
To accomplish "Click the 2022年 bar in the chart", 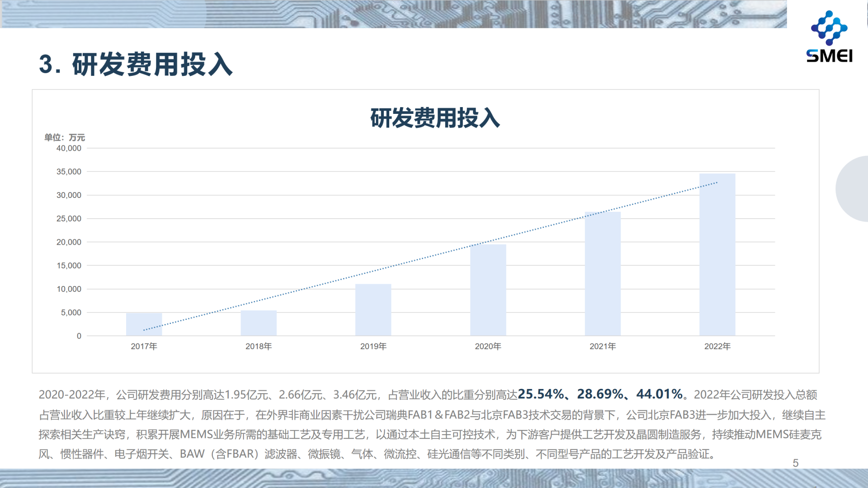I will 717,255.
